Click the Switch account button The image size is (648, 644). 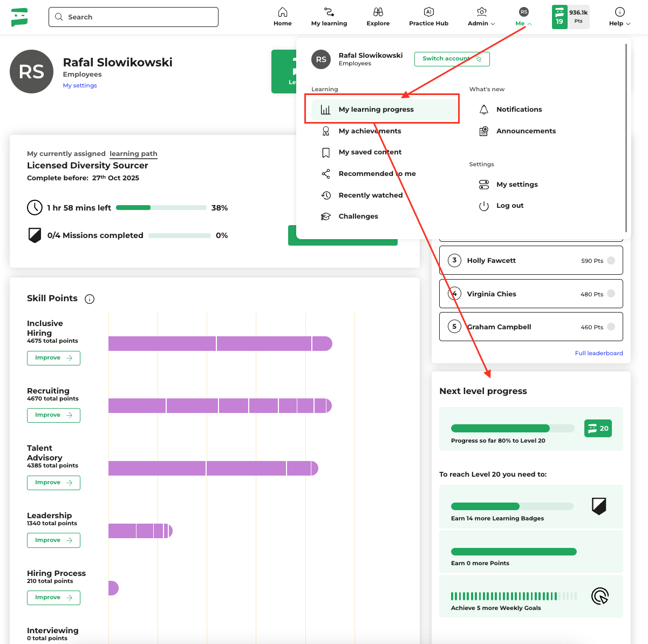(x=452, y=59)
